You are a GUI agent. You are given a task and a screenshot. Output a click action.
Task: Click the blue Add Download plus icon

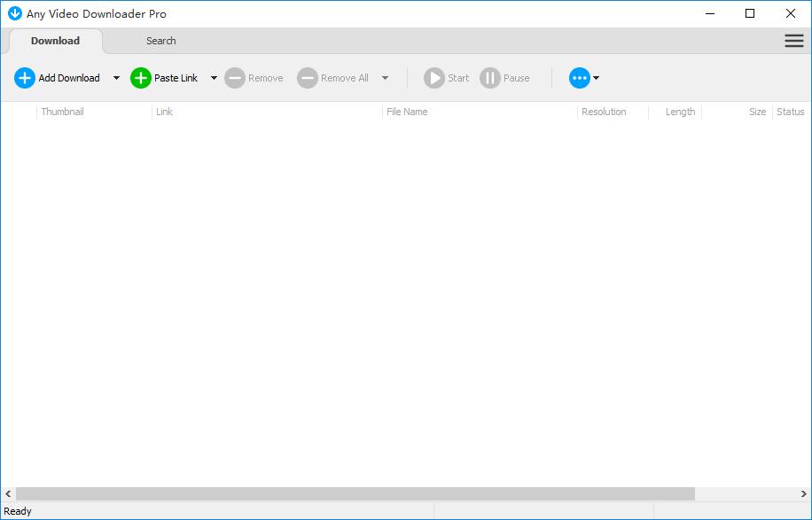click(24, 78)
